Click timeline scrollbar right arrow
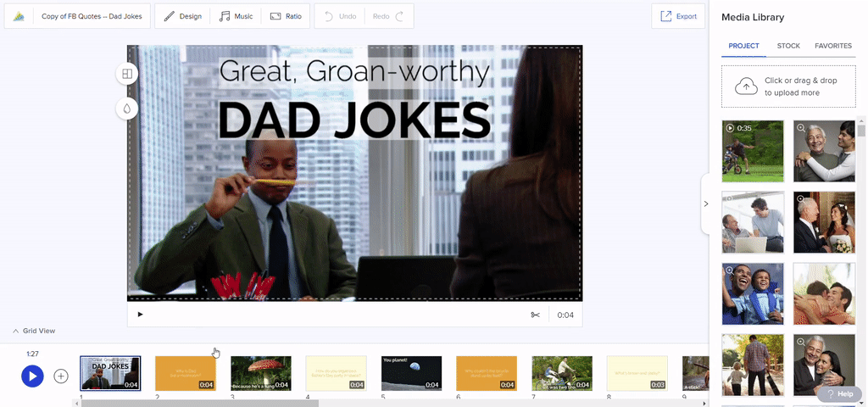This screenshot has height=407, width=868. click(x=704, y=403)
